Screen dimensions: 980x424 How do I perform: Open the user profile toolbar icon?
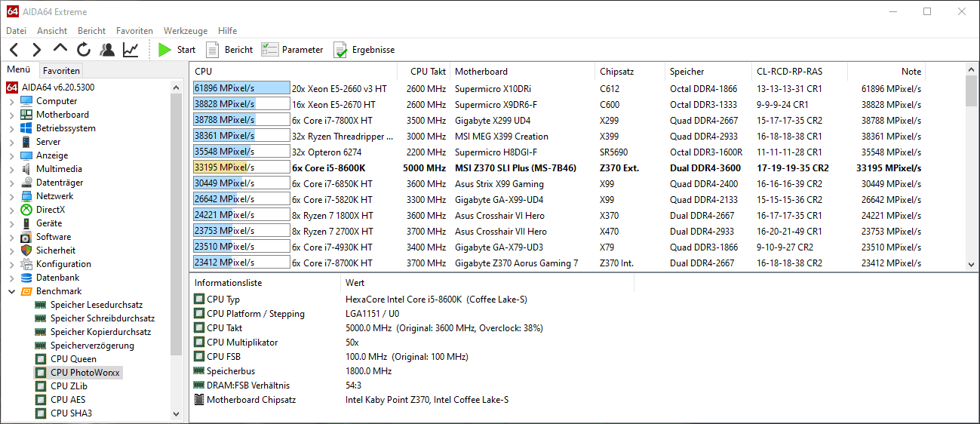point(107,50)
